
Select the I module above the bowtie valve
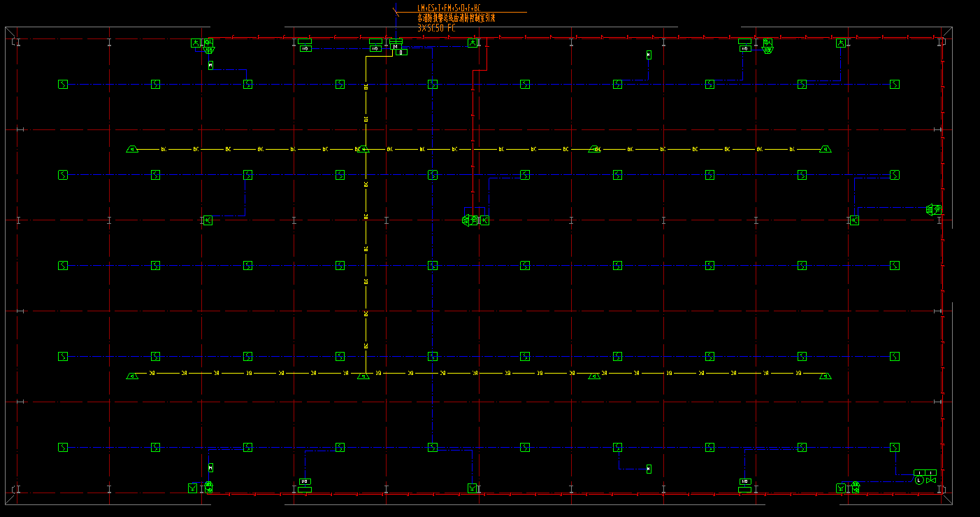[931, 472]
